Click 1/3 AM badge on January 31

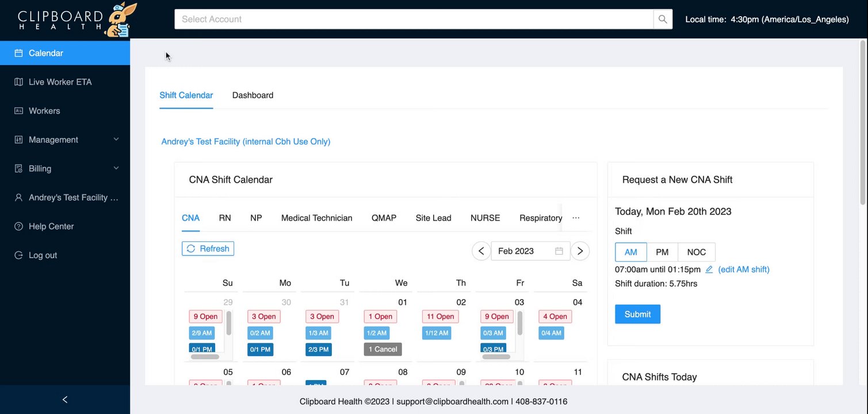point(319,333)
